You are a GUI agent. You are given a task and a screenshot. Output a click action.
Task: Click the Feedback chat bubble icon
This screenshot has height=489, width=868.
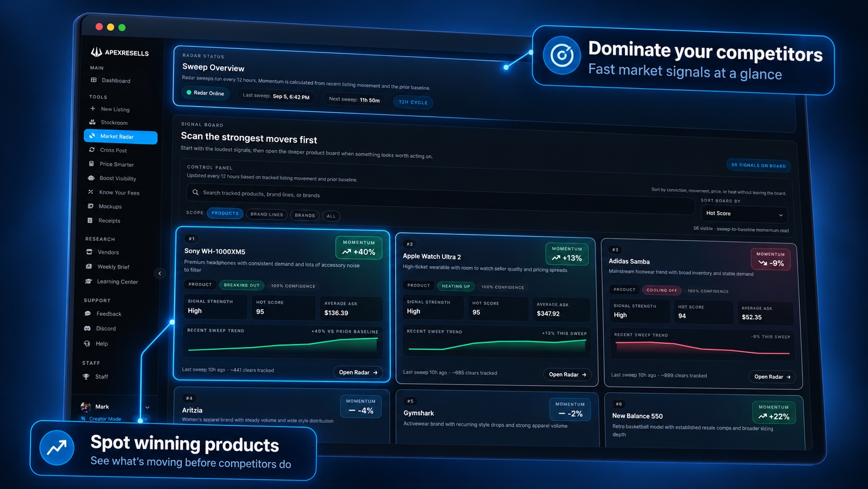coord(88,313)
